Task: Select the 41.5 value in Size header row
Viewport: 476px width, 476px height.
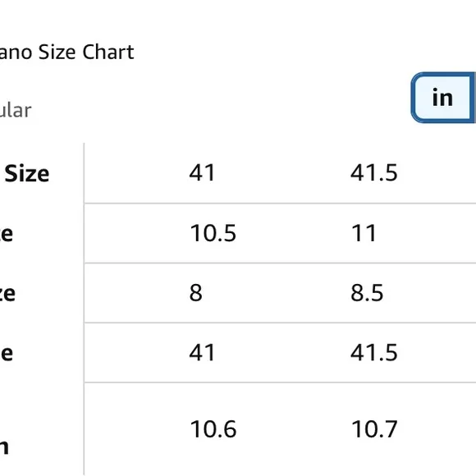Action: pyautogui.click(x=373, y=172)
